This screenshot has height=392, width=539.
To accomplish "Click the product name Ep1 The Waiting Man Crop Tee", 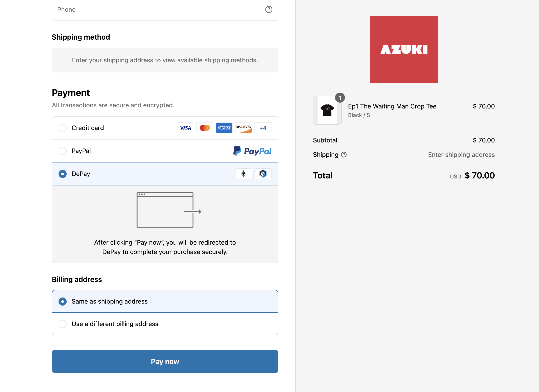I will pos(392,106).
